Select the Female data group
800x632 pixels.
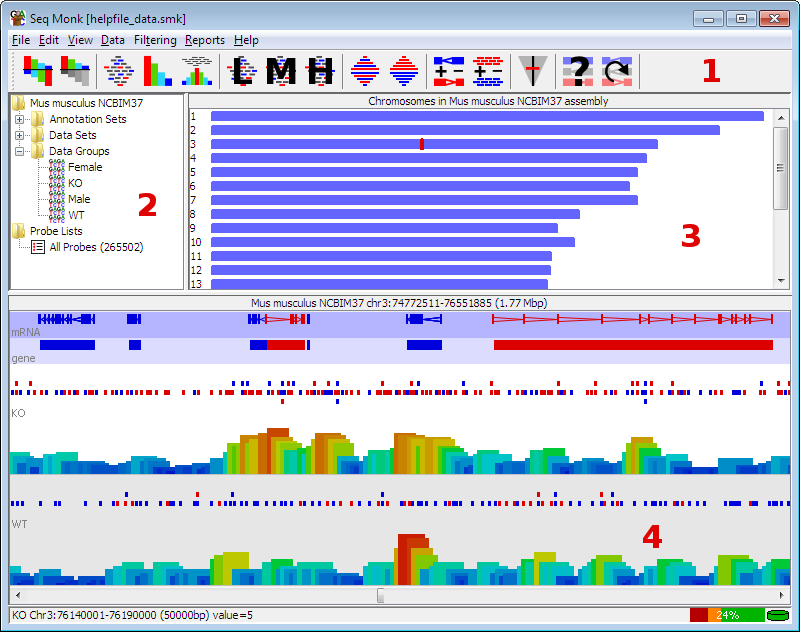click(84, 167)
